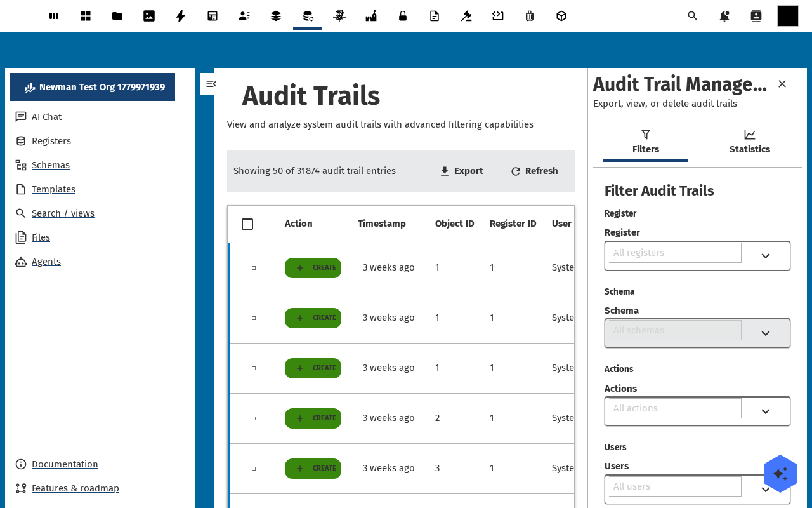Open the Contacts app icon in the top bar
Screen dimensions: 812x508
(244, 16)
